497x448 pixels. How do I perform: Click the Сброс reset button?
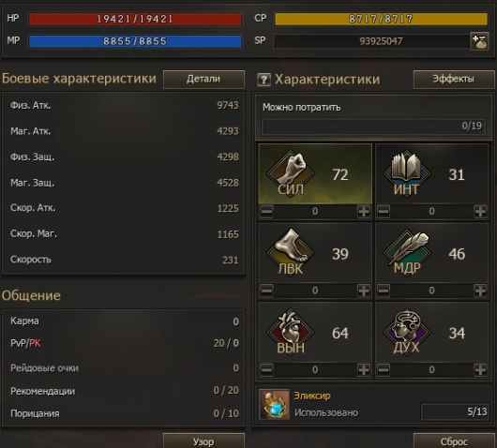454,441
